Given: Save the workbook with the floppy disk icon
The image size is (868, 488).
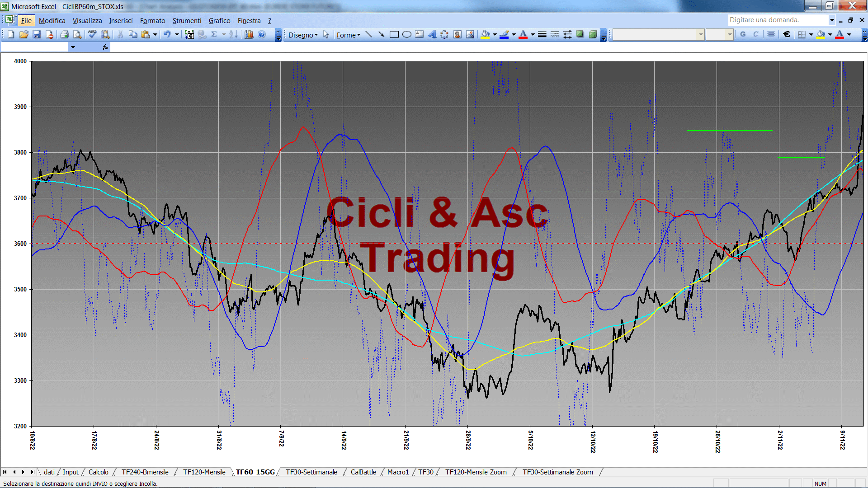Looking at the screenshot, I should (37, 34).
